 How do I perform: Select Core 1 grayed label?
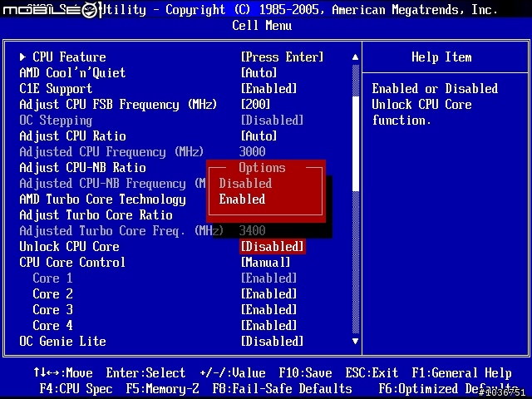[52, 278]
